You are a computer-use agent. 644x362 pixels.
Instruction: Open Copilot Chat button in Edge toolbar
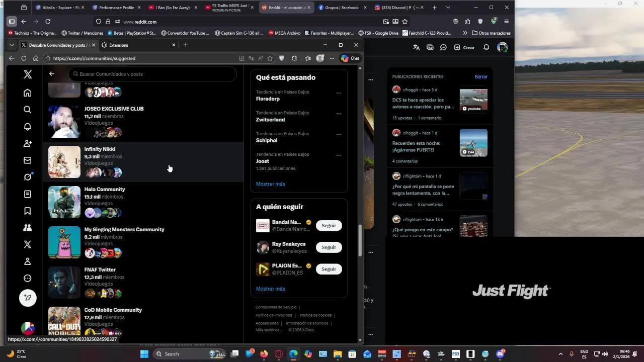[350, 58]
